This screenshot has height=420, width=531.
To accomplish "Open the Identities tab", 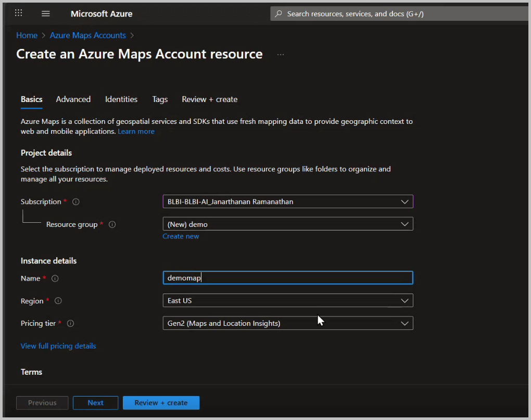I will 121,99.
